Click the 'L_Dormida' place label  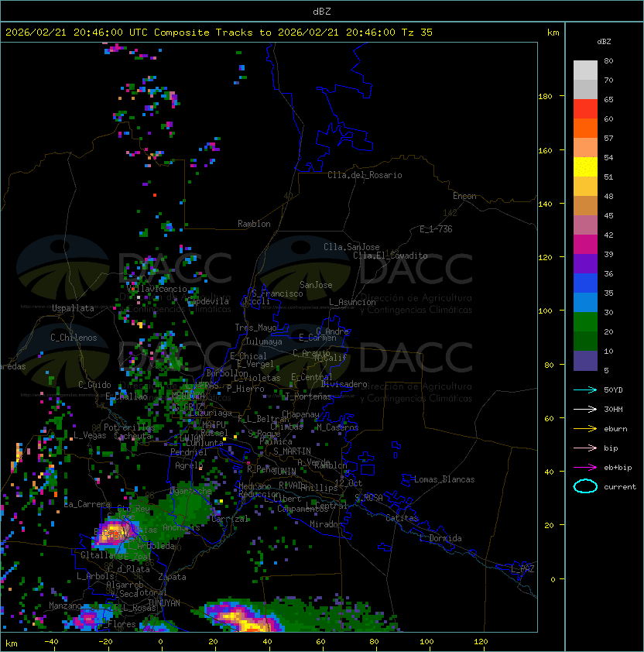pos(440,538)
